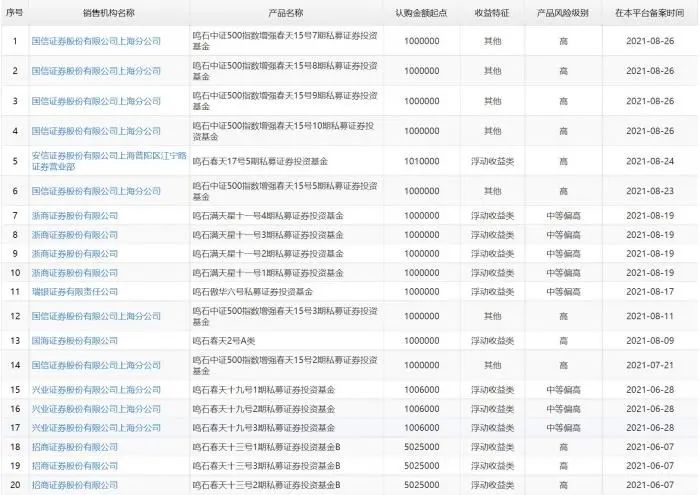Click the date 2021-07-21
This screenshot has height=495, width=700.
click(650, 365)
